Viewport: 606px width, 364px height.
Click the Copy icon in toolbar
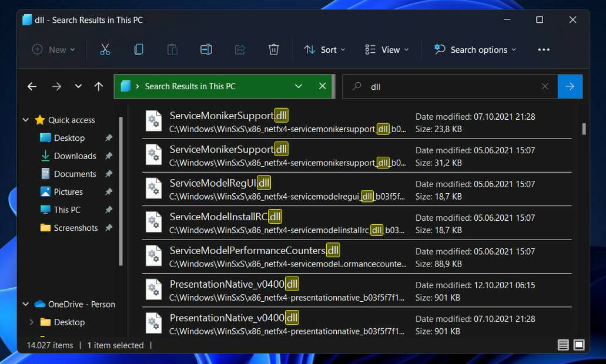(139, 49)
